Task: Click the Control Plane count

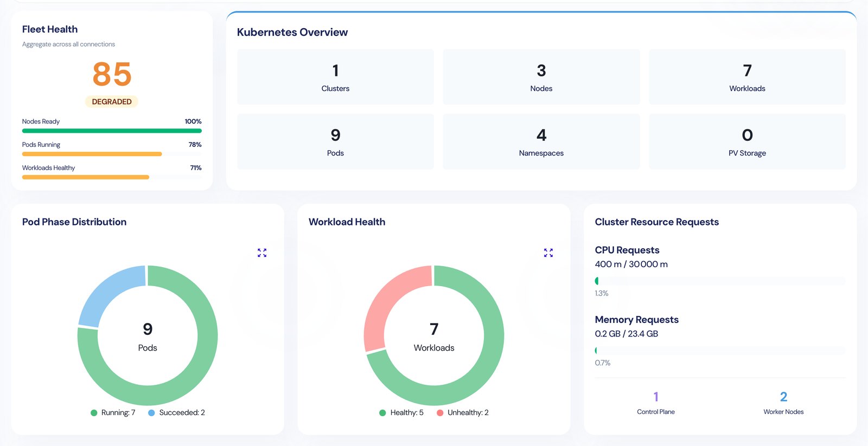Action: coord(656,397)
